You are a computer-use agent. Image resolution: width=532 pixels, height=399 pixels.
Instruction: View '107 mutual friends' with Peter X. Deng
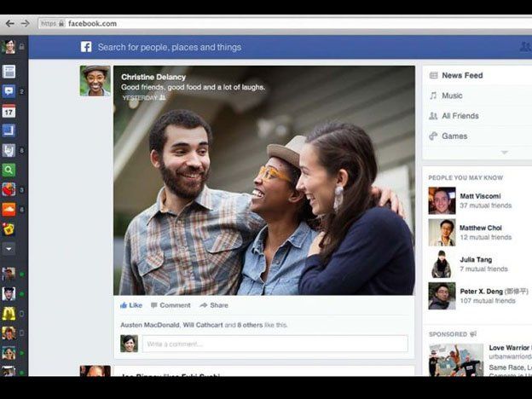click(488, 301)
